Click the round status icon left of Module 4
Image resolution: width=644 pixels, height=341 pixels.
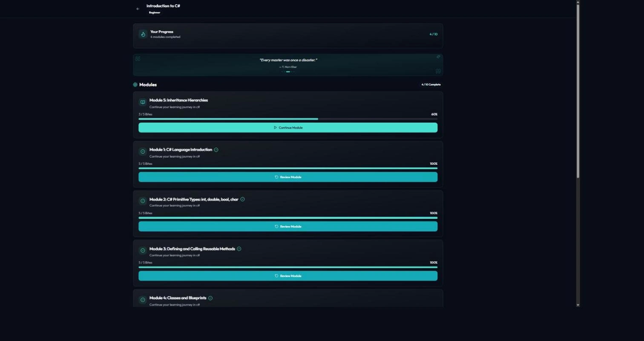[x=143, y=300]
